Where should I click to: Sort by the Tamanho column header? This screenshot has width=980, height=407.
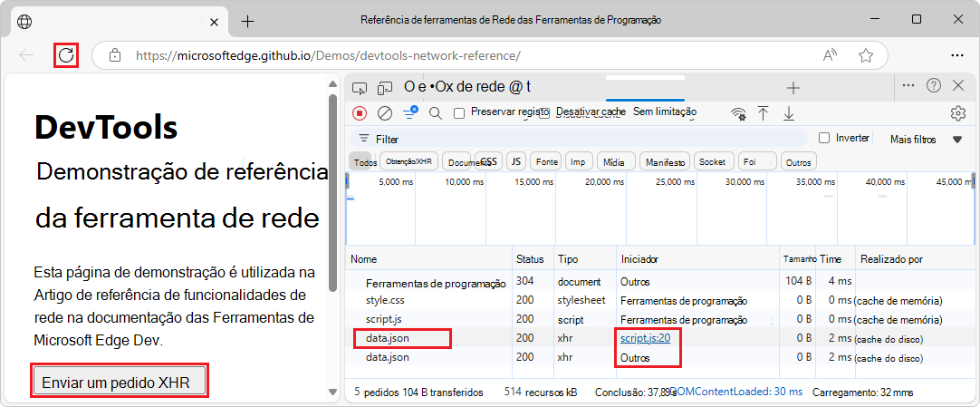pos(800,259)
